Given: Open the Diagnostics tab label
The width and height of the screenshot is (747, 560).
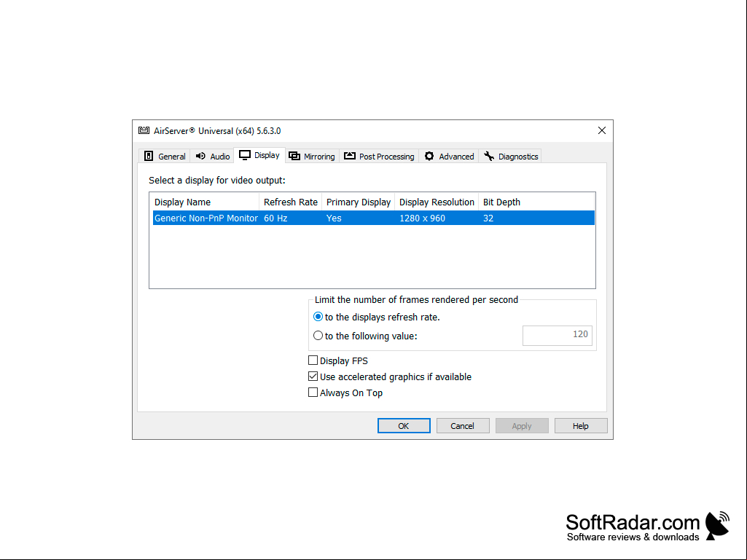Looking at the screenshot, I should pyautogui.click(x=518, y=157).
